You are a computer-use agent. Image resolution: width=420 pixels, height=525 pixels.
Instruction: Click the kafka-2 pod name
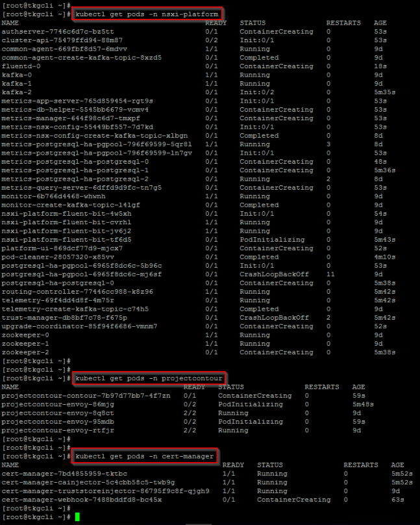tap(17, 92)
